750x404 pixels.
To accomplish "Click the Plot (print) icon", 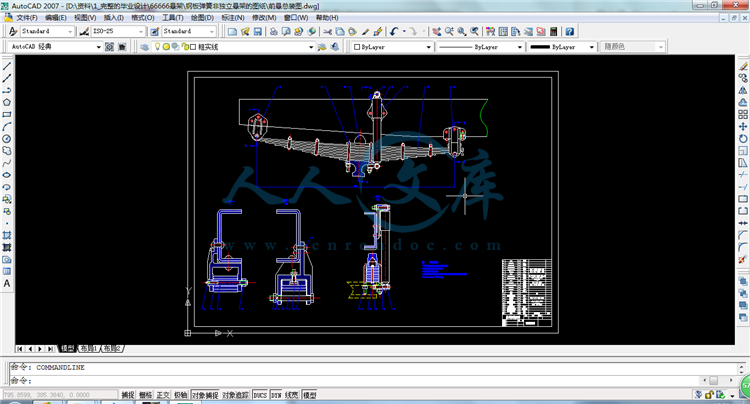I will 274,32.
